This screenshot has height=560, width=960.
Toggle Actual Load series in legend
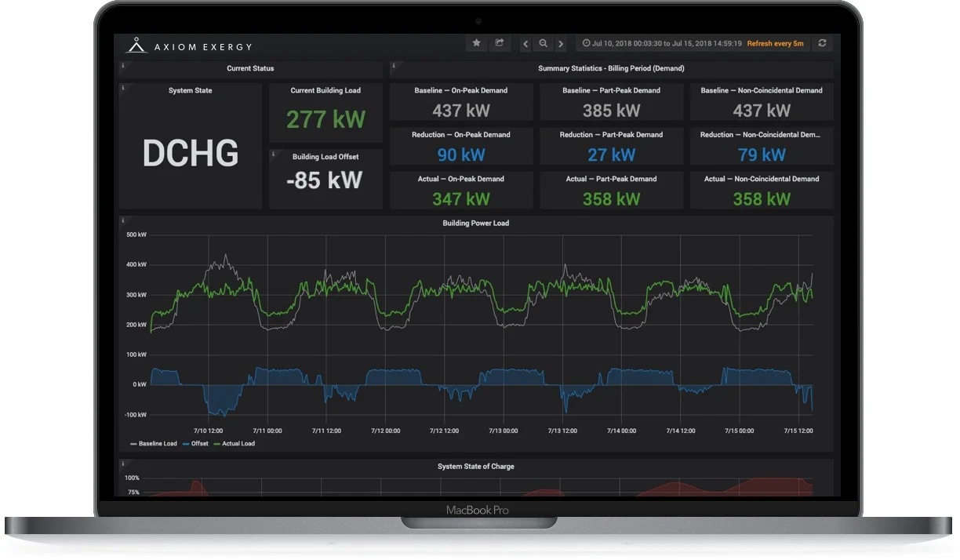tap(234, 444)
